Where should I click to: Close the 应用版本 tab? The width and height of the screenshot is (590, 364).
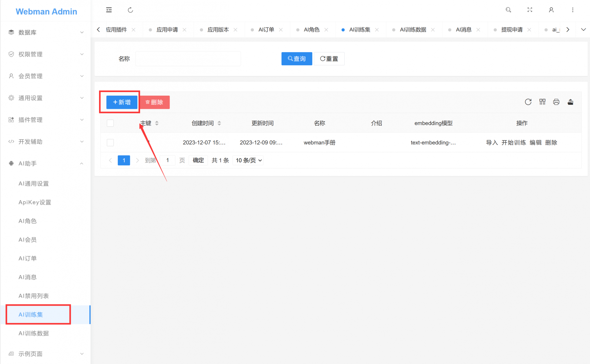(235, 29)
